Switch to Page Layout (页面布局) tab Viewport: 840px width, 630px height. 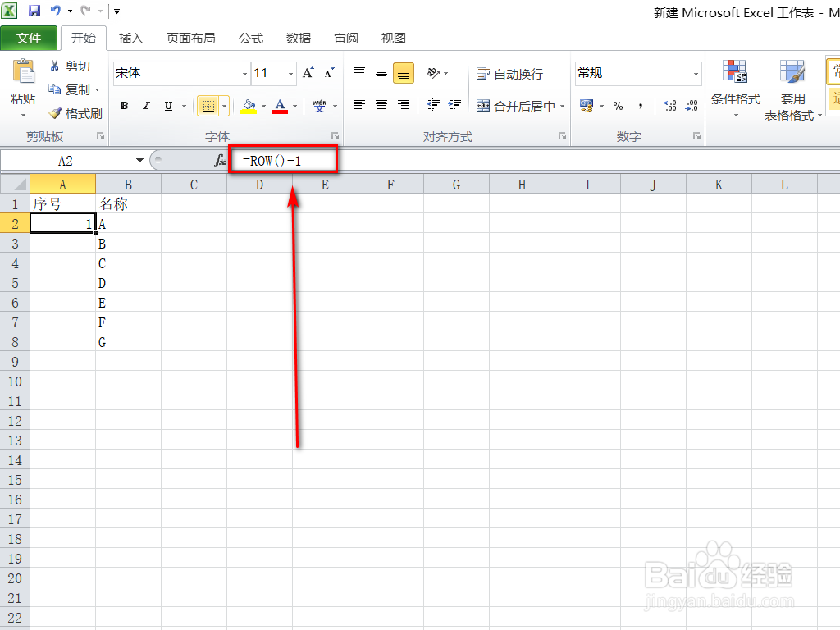[x=190, y=38]
